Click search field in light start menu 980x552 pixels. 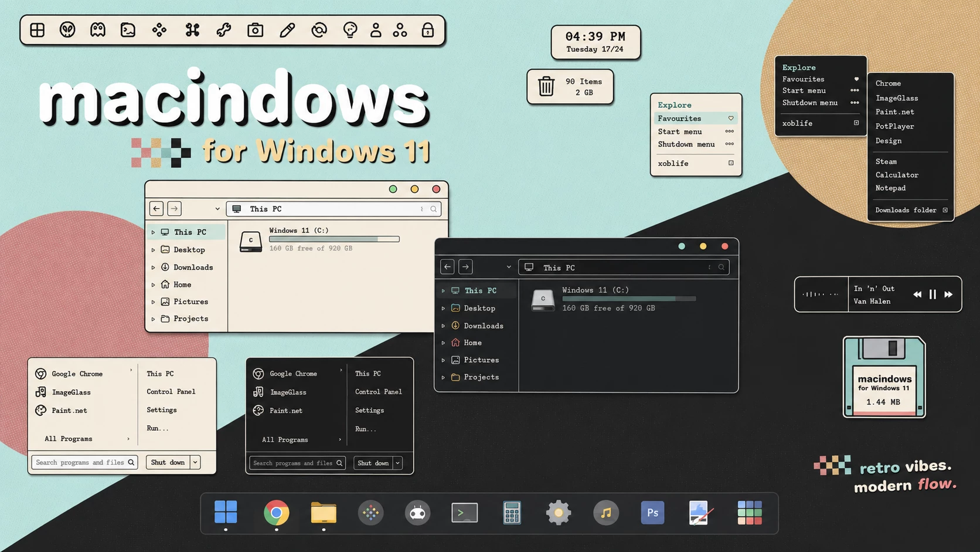pyautogui.click(x=84, y=462)
